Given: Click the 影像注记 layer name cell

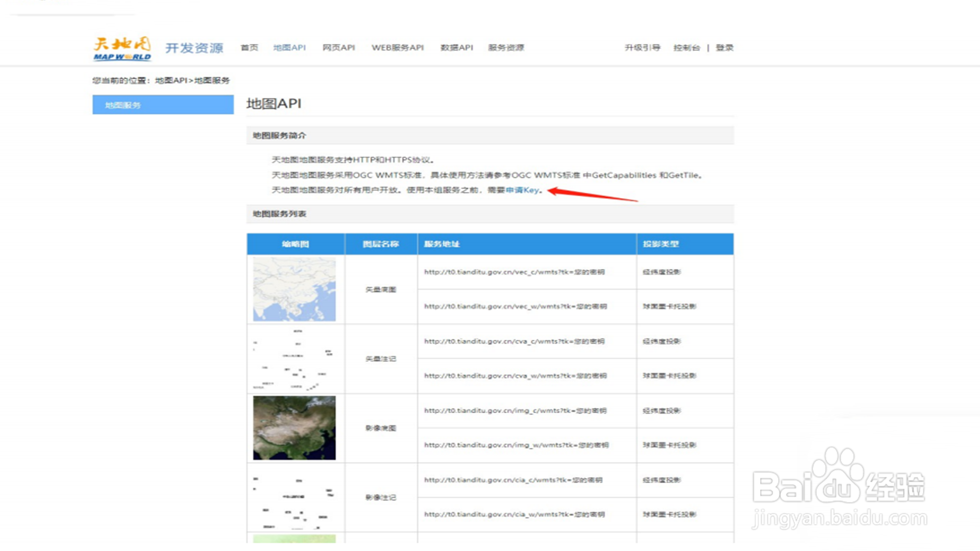Looking at the screenshot, I should [381, 497].
